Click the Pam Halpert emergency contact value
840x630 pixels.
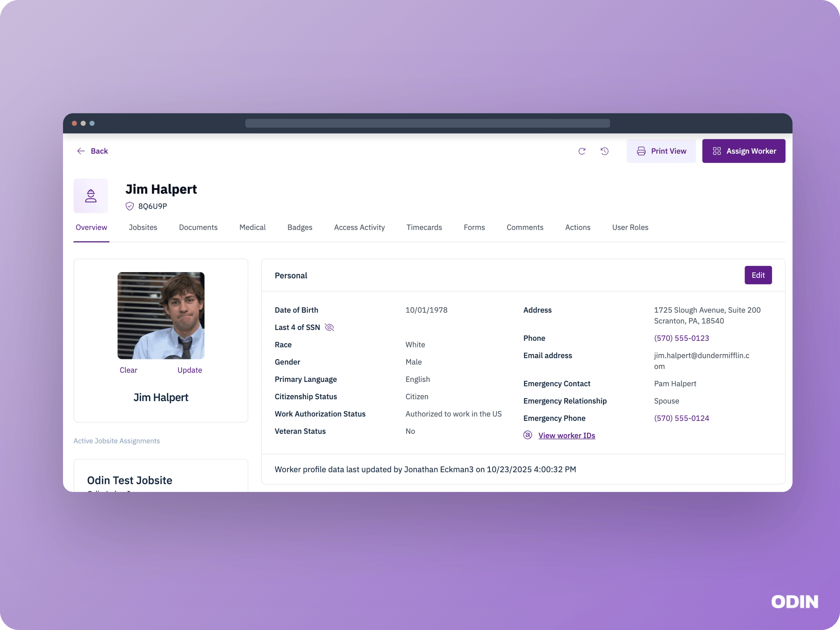(675, 384)
